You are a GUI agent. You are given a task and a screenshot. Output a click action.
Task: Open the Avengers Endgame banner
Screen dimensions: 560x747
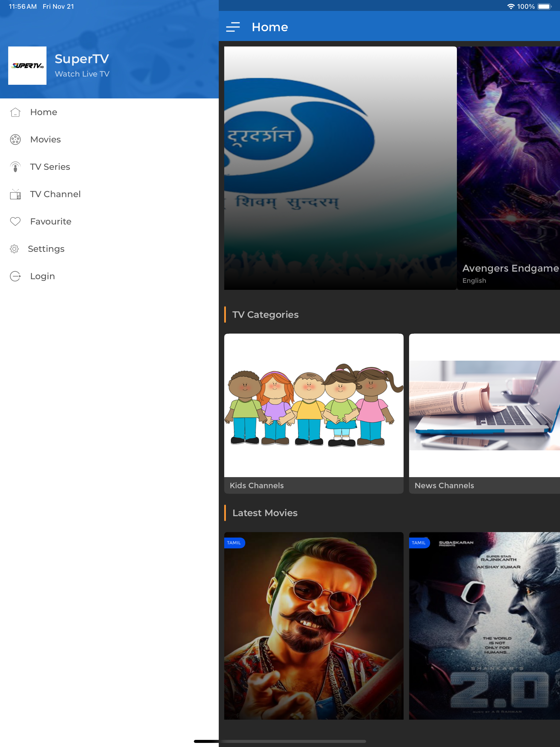pos(509,168)
